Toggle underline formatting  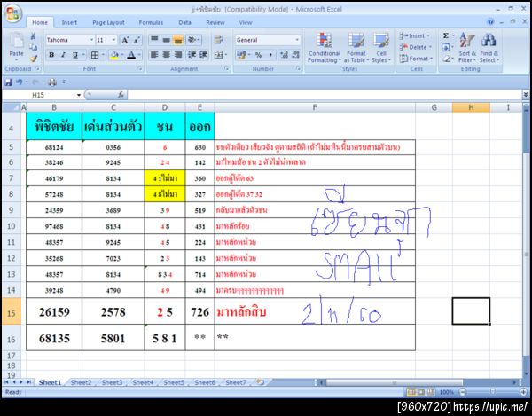pyautogui.click(x=75, y=55)
